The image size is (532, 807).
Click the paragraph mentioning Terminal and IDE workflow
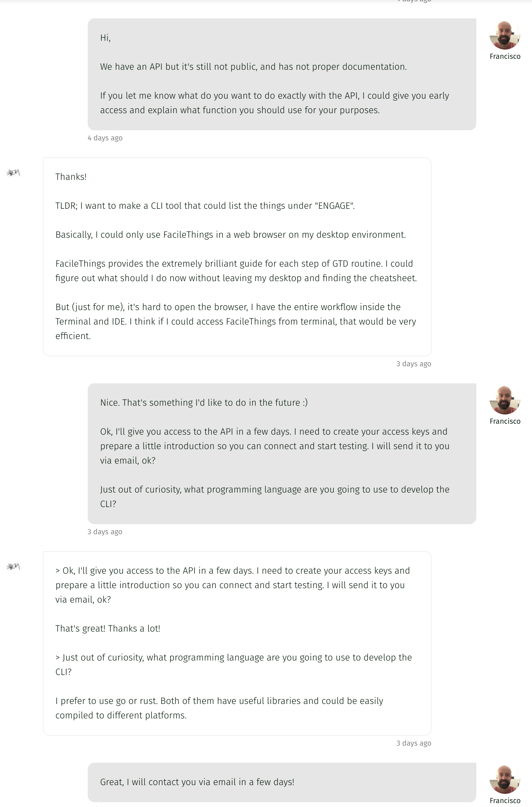tap(236, 321)
